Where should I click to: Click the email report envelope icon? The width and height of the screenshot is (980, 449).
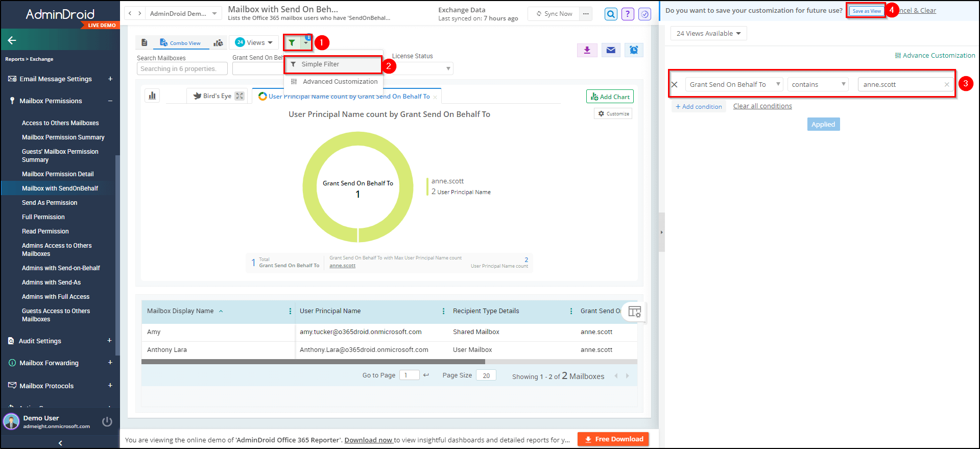(611, 50)
